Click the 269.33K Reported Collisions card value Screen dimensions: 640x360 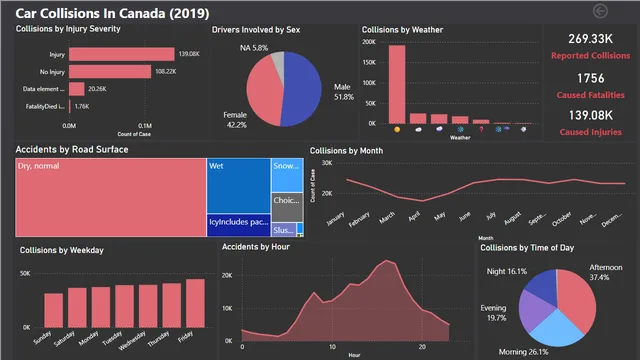[x=591, y=39]
